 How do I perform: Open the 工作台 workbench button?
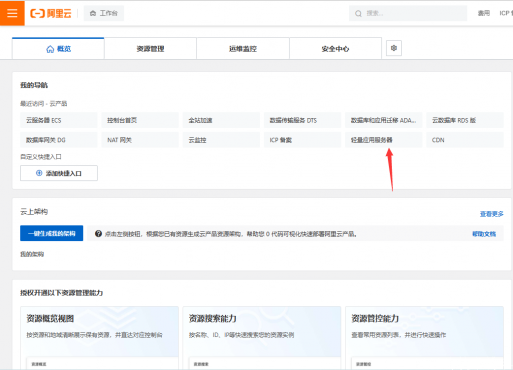[x=104, y=13]
